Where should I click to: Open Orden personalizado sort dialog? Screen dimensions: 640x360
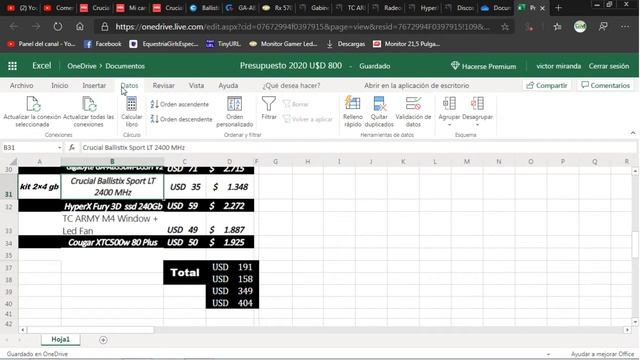click(235, 112)
